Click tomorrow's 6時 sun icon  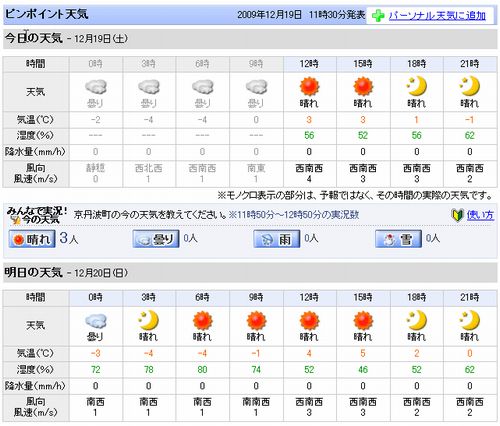(202, 321)
